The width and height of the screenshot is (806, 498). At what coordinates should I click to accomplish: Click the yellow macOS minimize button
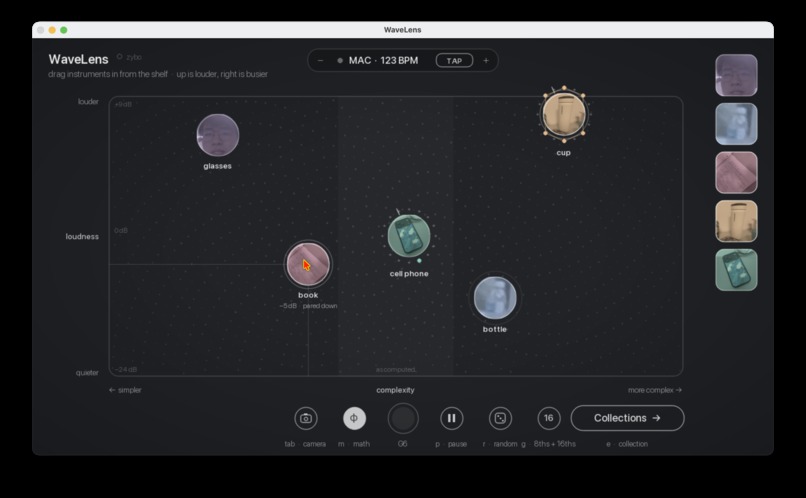pos(52,30)
